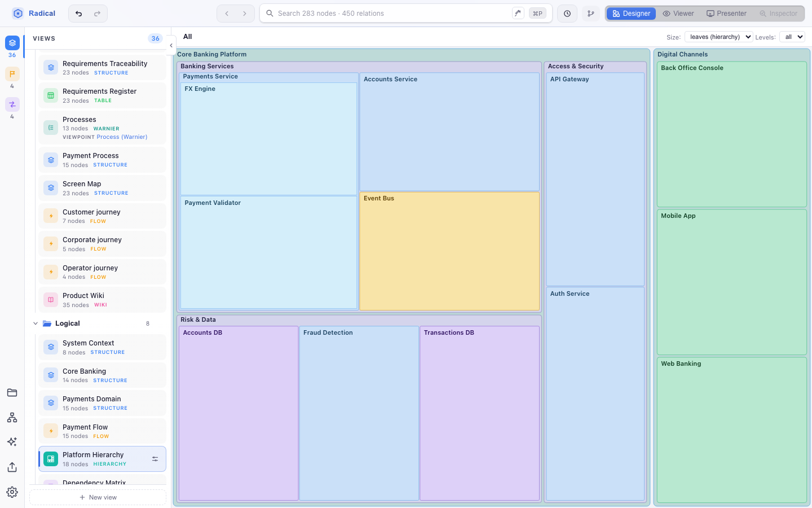Click the New view button
Image resolution: width=812 pixels, height=508 pixels.
(98, 497)
